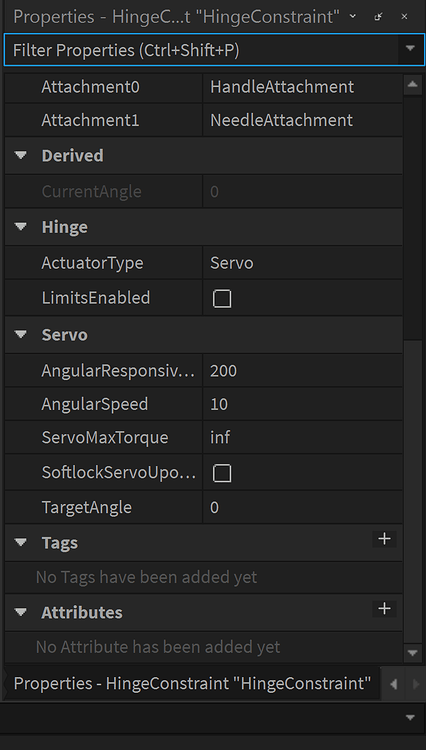Enable the LimitsEnabled checkbox

pos(222,298)
